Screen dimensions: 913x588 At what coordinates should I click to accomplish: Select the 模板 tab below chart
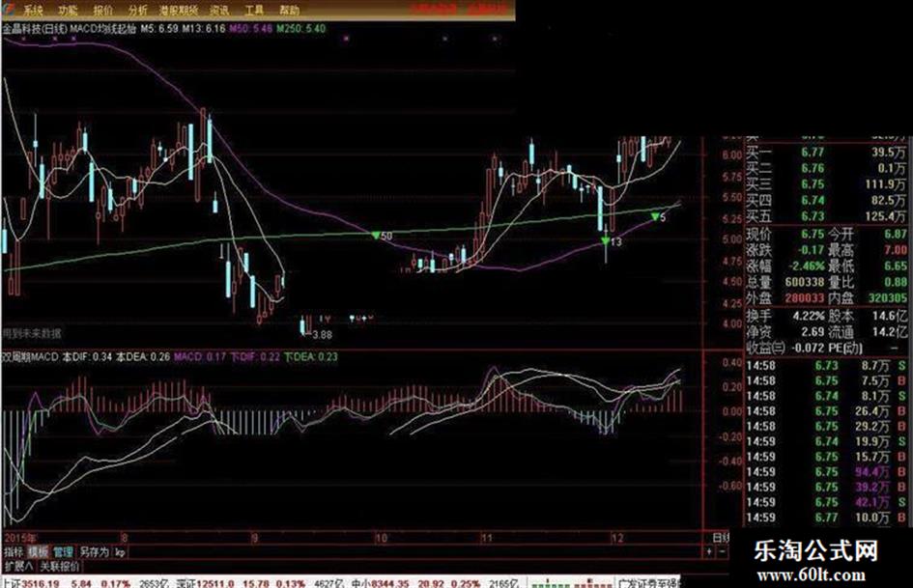[39, 552]
